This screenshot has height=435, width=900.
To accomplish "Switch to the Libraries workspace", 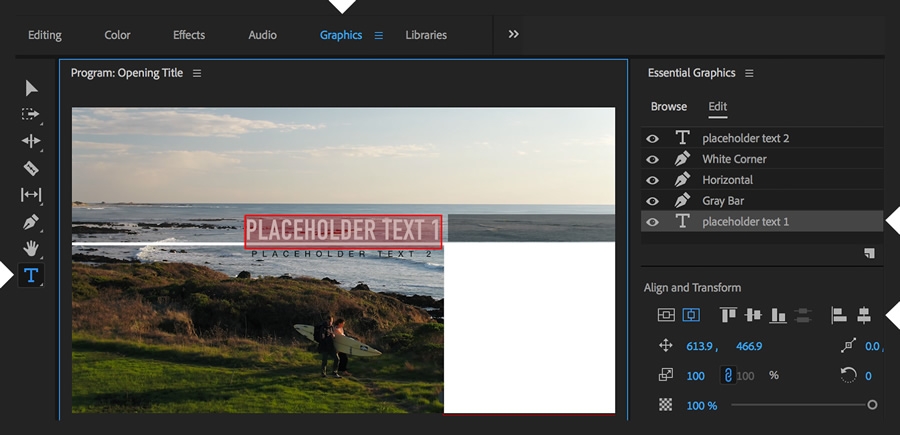I will [426, 35].
